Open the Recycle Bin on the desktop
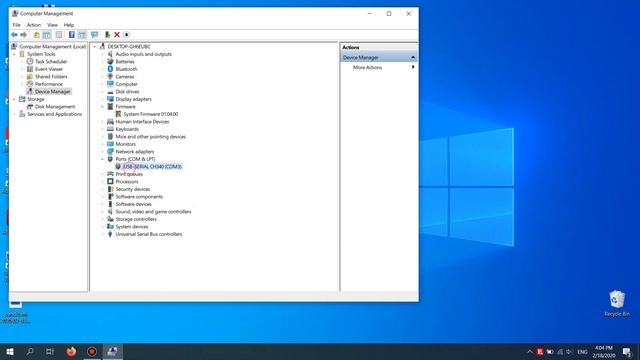Image resolution: width=640 pixels, height=360 pixels. 617,303
